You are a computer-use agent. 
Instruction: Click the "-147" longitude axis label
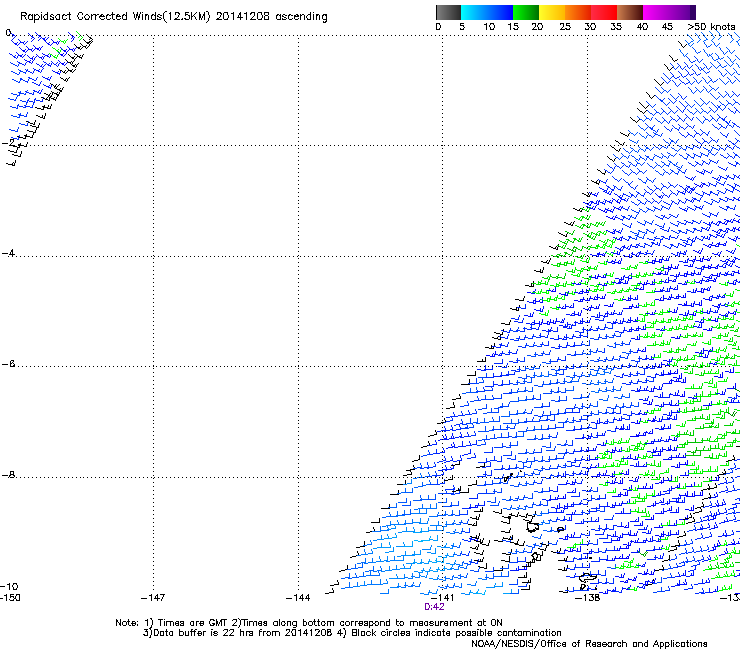(x=153, y=598)
